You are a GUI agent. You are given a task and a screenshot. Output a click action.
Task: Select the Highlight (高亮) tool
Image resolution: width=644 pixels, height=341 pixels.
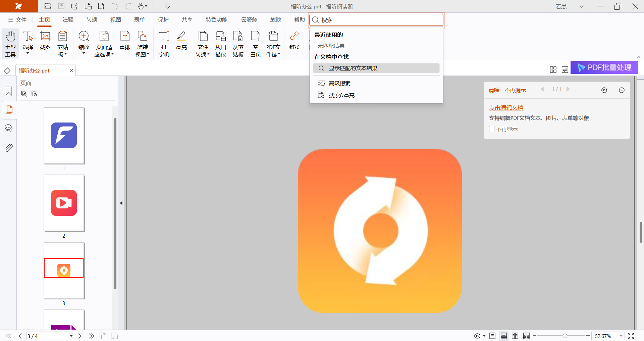(181, 41)
